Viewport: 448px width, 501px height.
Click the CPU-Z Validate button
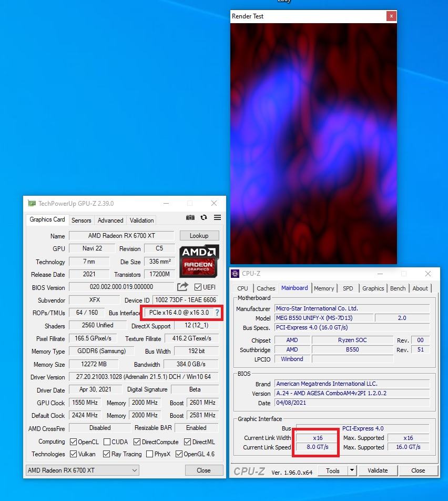378,470
